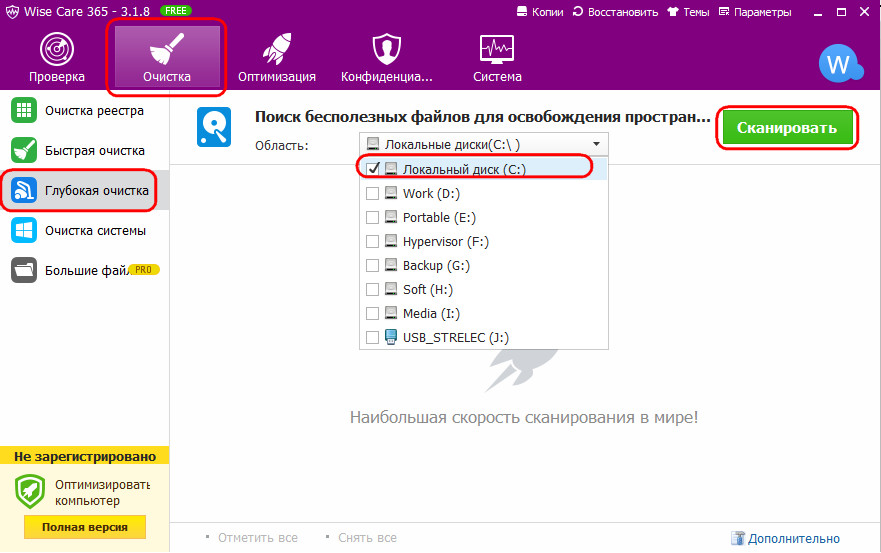Open the Проверка (PC checkup) section icon
The height and width of the screenshot is (553, 881).
(x=56, y=49)
